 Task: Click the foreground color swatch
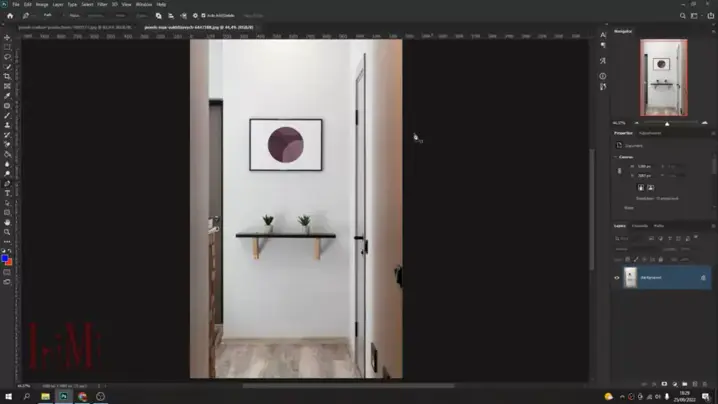click(5, 259)
